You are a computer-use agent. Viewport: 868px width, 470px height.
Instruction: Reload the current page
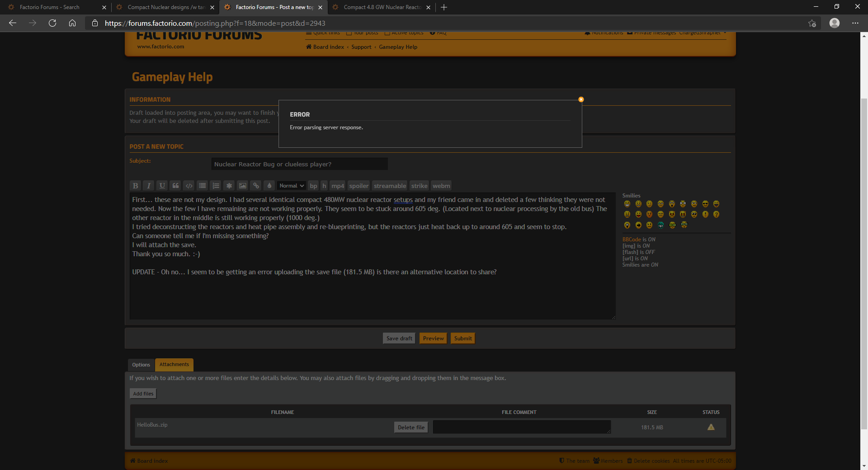click(52, 23)
